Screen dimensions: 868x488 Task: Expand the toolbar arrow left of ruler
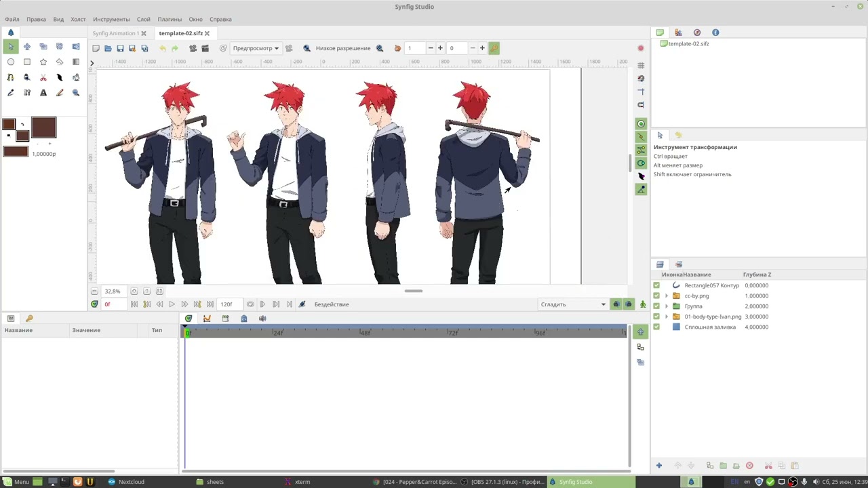(x=92, y=63)
